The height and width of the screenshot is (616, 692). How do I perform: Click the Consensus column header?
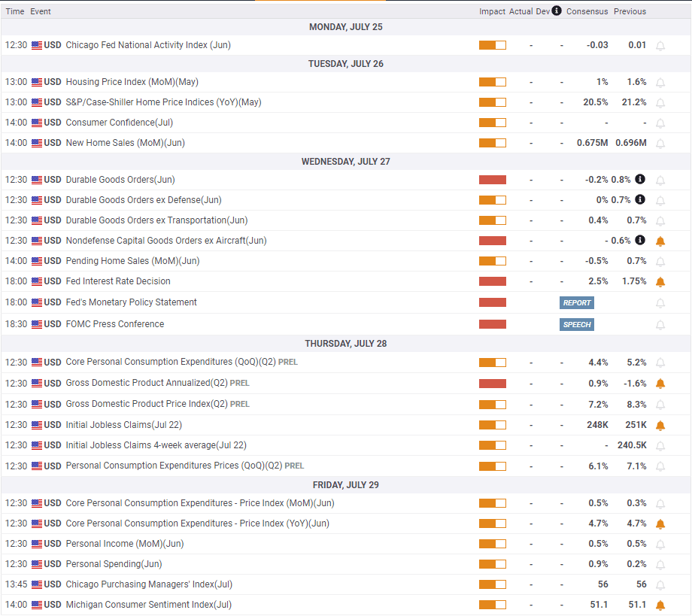click(587, 11)
